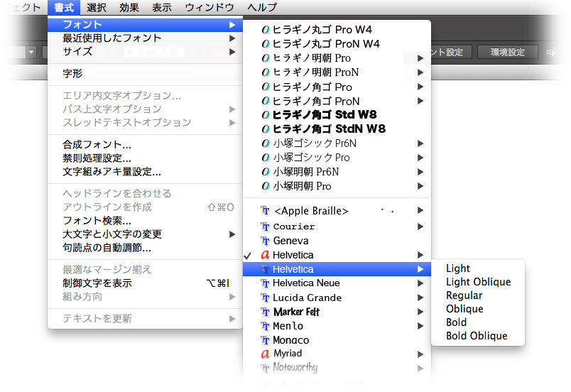Choose Helvetica Regular style

tap(478, 295)
